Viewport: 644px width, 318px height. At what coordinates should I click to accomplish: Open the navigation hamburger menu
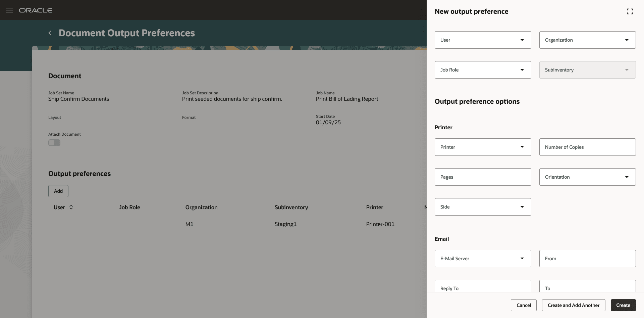[x=9, y=10]
